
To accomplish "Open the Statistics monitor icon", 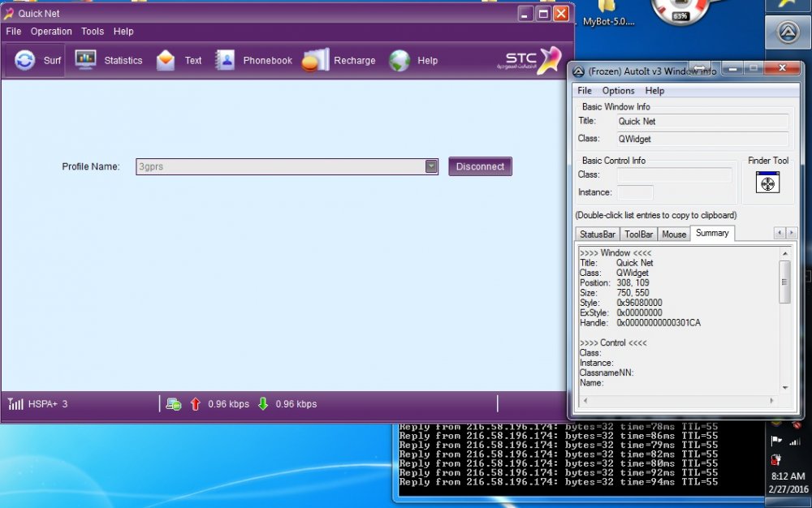I will [x=85, y=60].
